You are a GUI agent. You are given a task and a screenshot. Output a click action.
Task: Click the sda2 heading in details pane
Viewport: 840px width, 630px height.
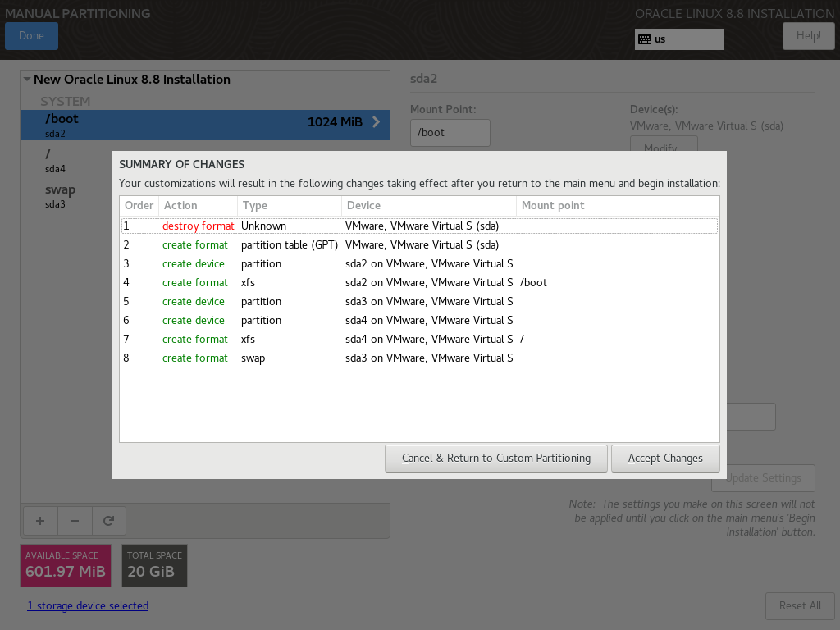click(424, 79)
